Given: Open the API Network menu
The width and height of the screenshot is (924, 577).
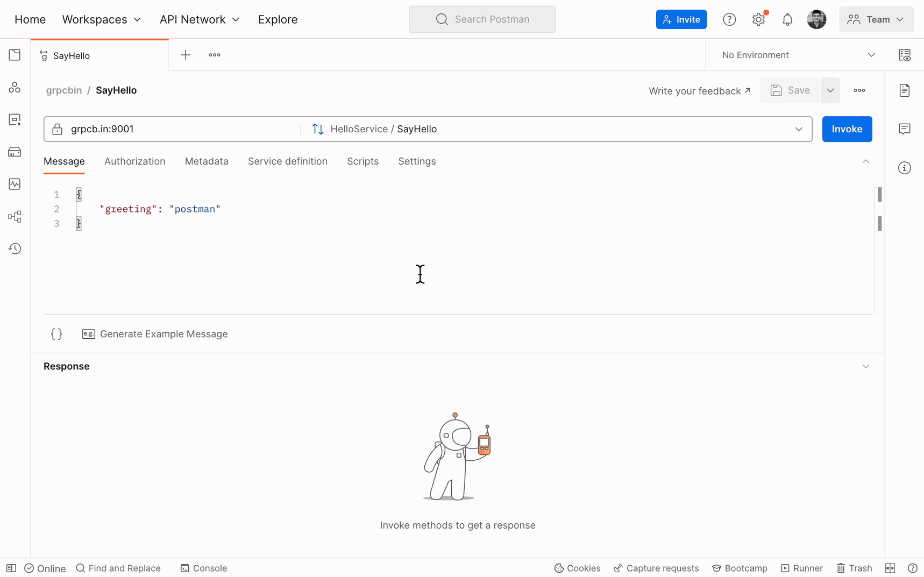Looking at the screenshot, I should pos(200,19).
